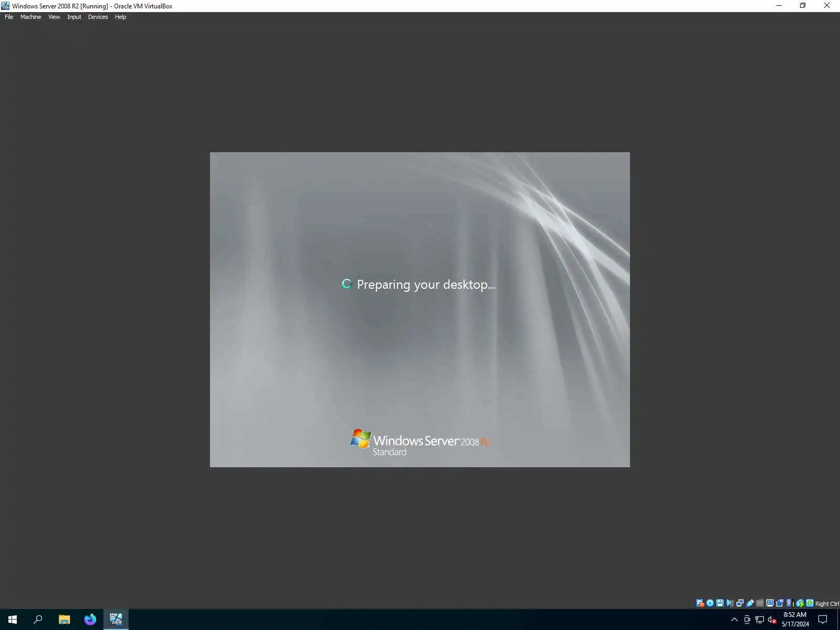Open the Windows Start menu
840x630 pixels.
tap(13, 619)
